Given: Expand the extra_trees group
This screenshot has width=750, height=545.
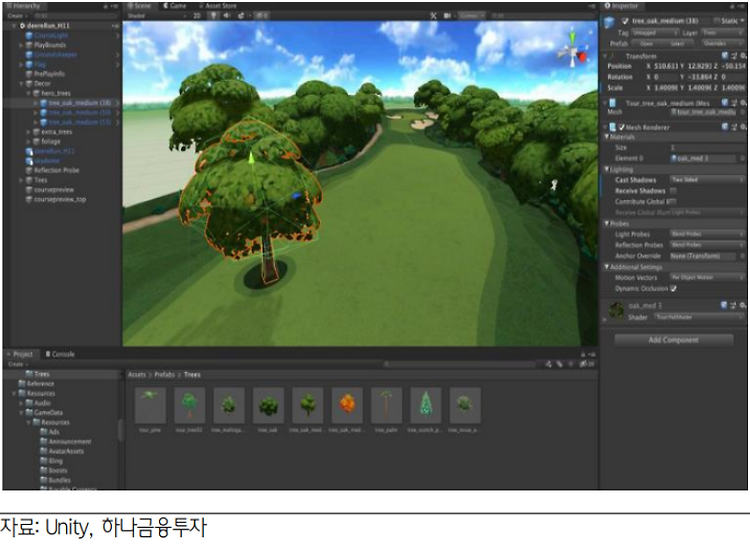Looking at the screenshot, I should pyautogui.click(x=29, y=132).
